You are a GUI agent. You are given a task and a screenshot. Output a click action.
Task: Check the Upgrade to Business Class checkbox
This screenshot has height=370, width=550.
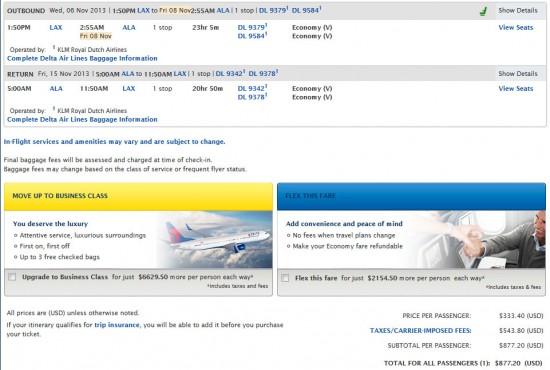pos(12,277)
